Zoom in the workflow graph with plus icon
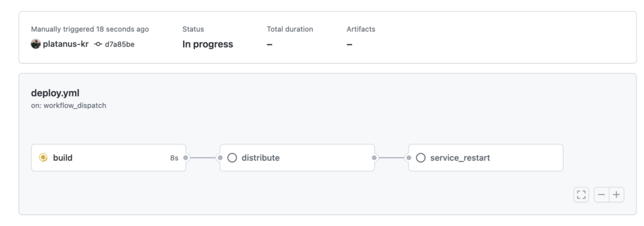Viewport: 644px width, 226px height. 616,195
